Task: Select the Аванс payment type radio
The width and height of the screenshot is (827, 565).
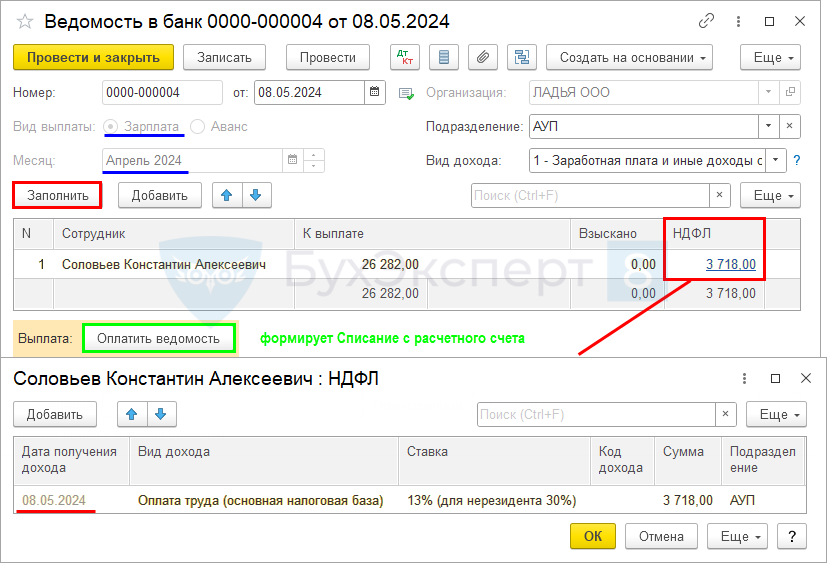Action: pyautogui.click(x=197, y=127)
